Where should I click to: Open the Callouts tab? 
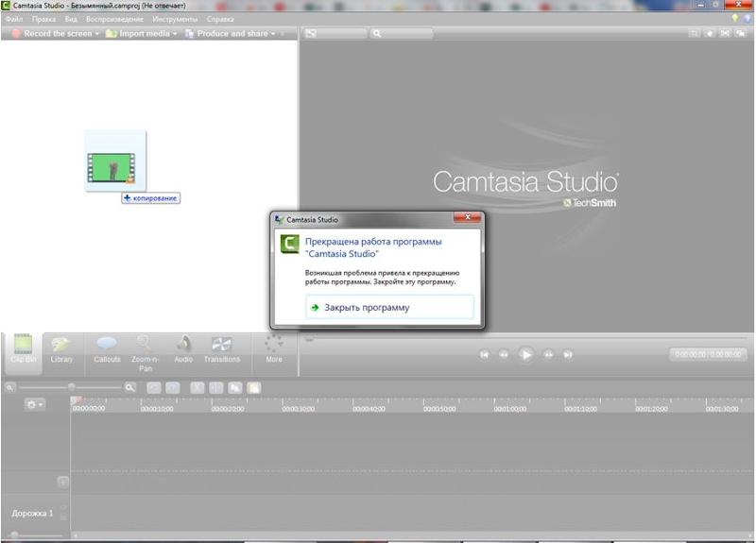coord(107,350)
